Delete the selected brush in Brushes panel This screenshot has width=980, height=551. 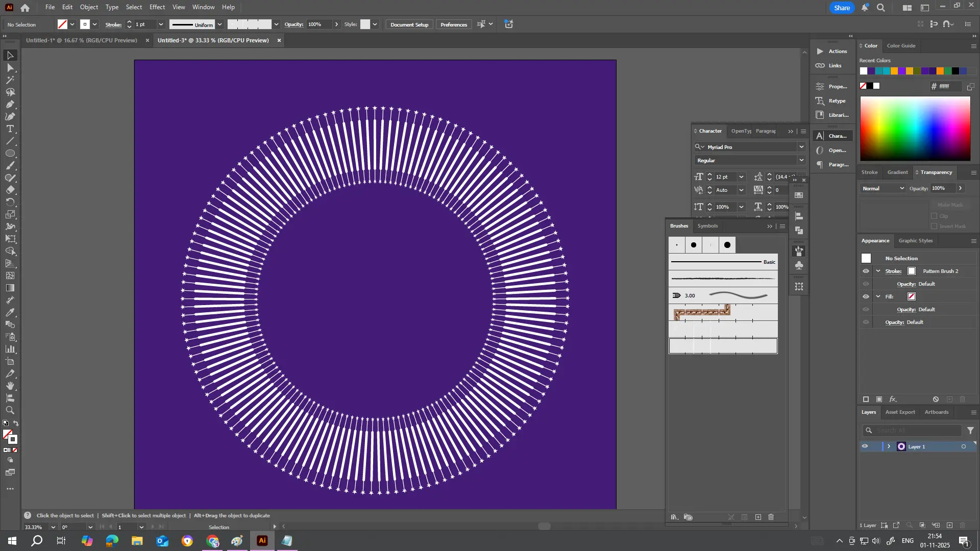[x=771, y=517]
